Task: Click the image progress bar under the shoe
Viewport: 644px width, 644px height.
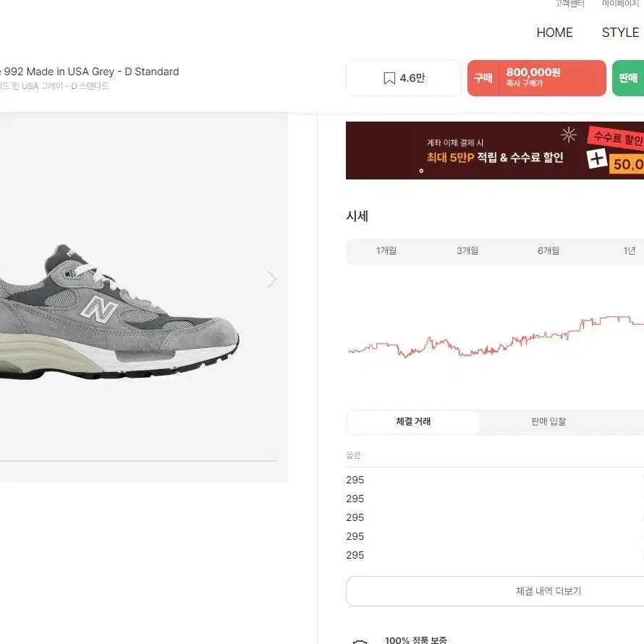Action: click(138, 461)
